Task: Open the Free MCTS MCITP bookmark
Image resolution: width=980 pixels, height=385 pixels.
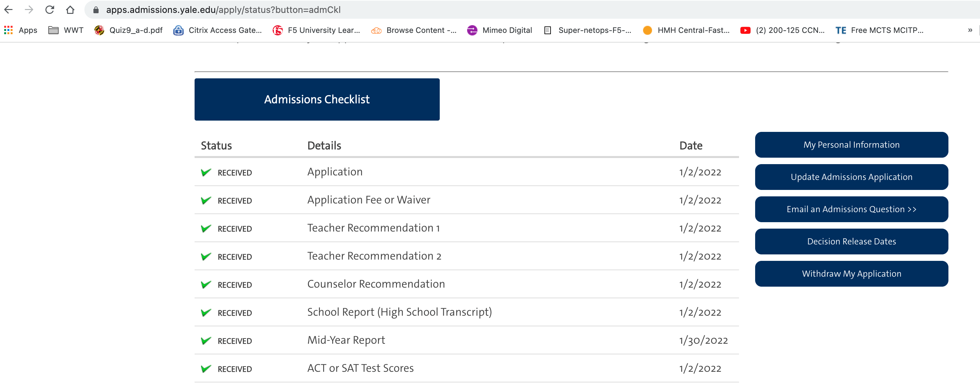Action: coord(879,30)
